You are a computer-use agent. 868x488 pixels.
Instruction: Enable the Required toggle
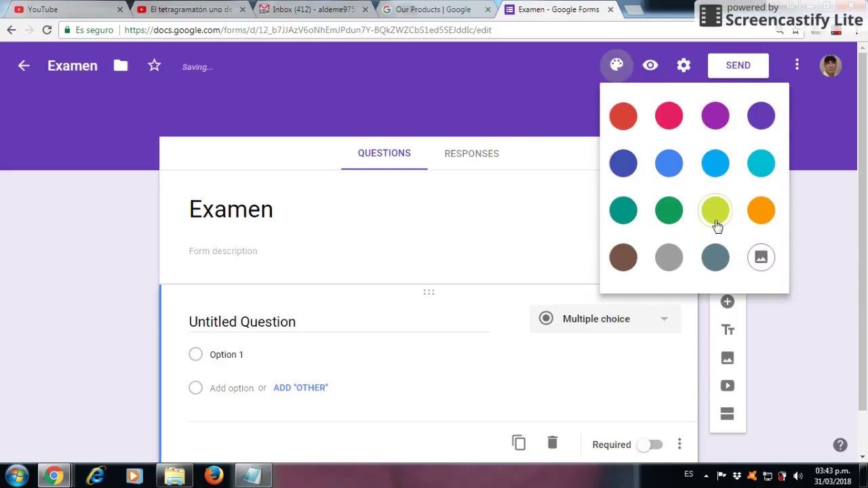click(650, 444)
